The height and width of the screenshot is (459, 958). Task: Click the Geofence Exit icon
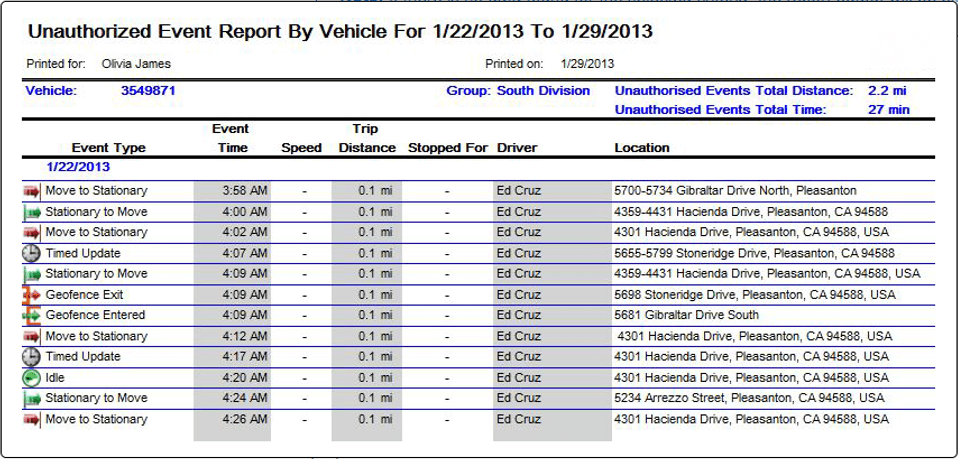(x=32, y=295)
